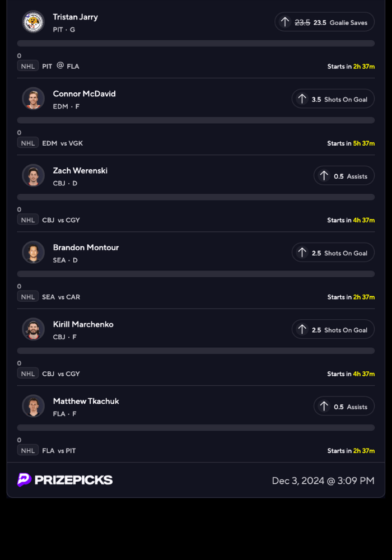Screen dimensions: 392x560
Task: Click Connor McDavid's progress bar
Action: (x=195, y=120)
